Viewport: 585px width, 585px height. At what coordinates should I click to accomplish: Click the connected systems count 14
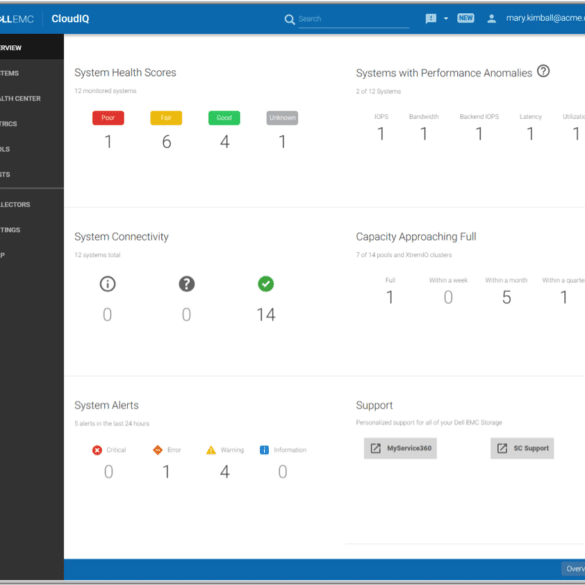[x=266, y=315]
